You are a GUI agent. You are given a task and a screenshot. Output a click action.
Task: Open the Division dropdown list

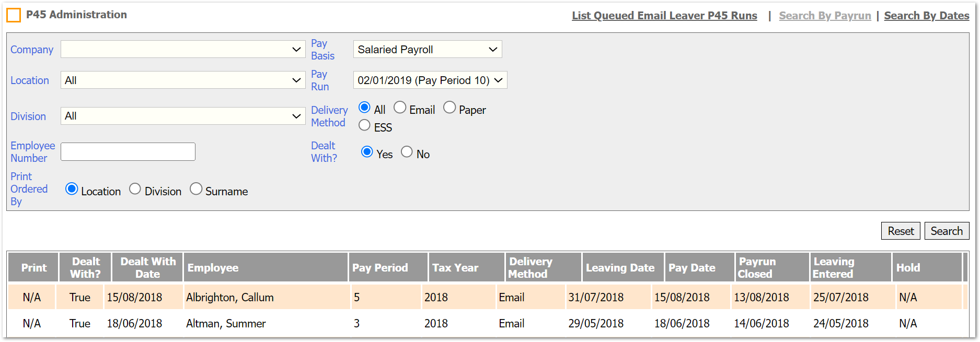pyautogui.click(x=183, y=116)
